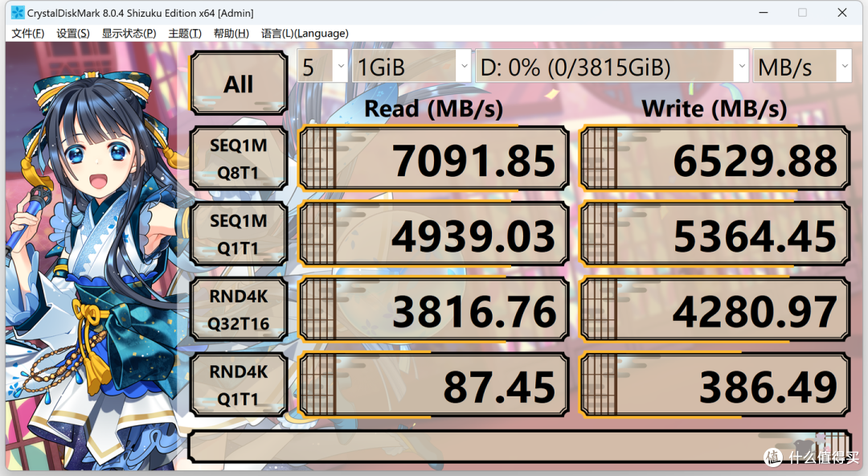Open the 文件(F) menu
Screen dimensions: 868x476
point(27,33)
